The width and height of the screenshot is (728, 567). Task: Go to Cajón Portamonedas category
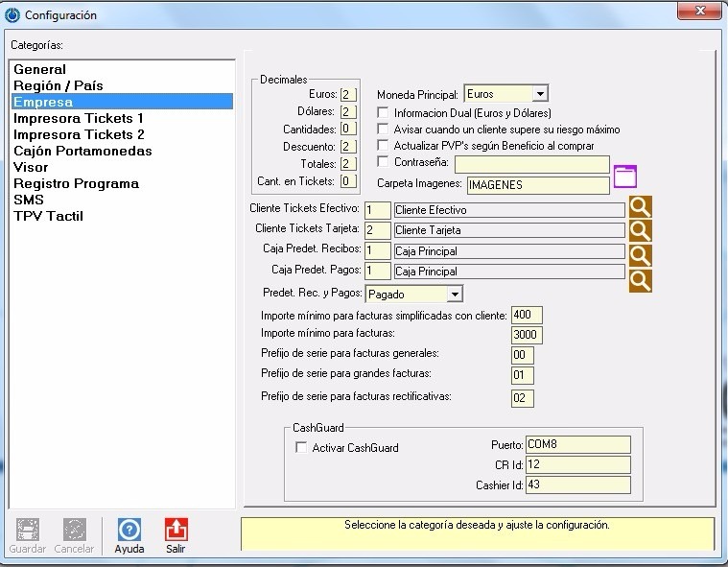(x=122, y=151)
